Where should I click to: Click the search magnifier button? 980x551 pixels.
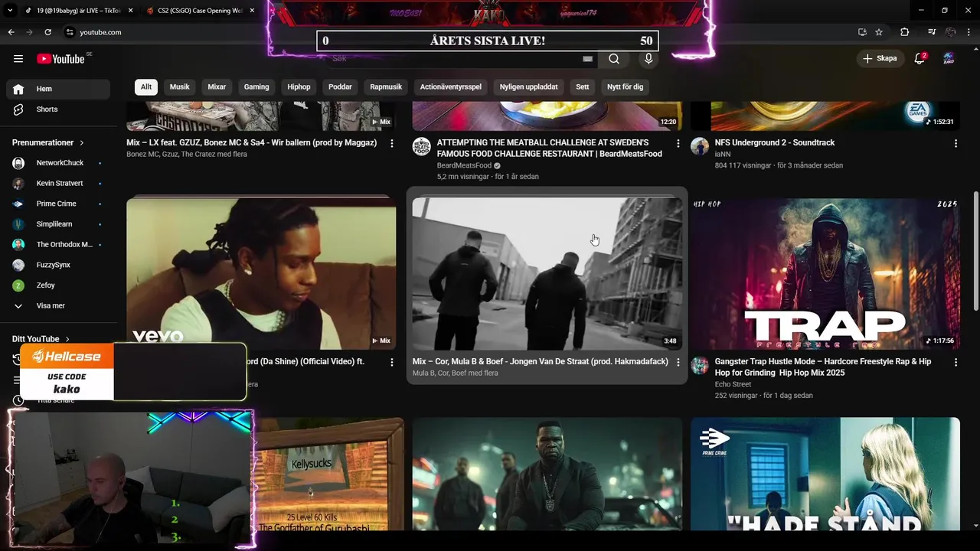614,59
